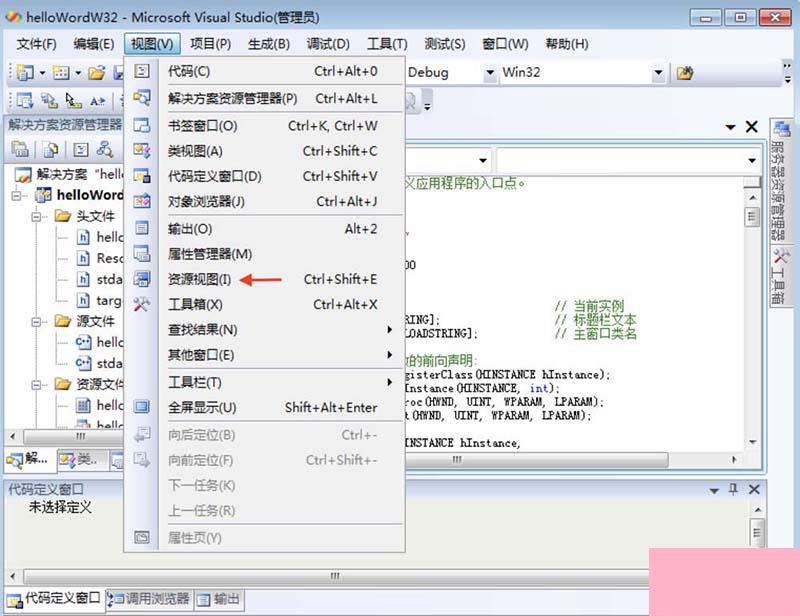Open the 窗口(W) menu
This screenshot has width=800, height=616.
pyautogui.click(x=505, y=44)
